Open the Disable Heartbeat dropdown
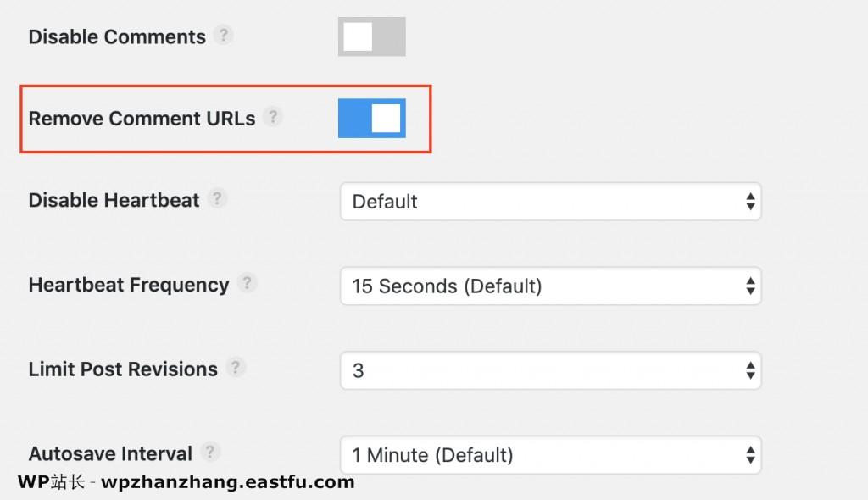The height and width of the screenshot is (500, 868). click(x=551, y=202)
